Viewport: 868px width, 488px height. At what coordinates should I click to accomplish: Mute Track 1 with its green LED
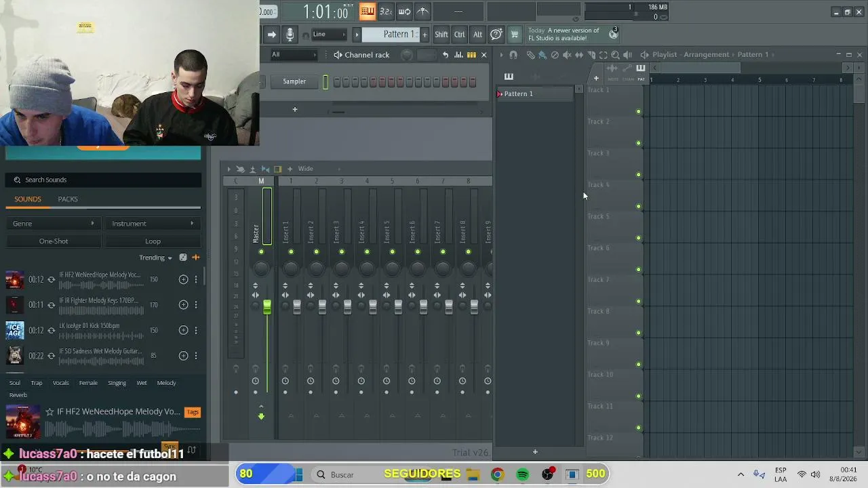coord(638,112)
